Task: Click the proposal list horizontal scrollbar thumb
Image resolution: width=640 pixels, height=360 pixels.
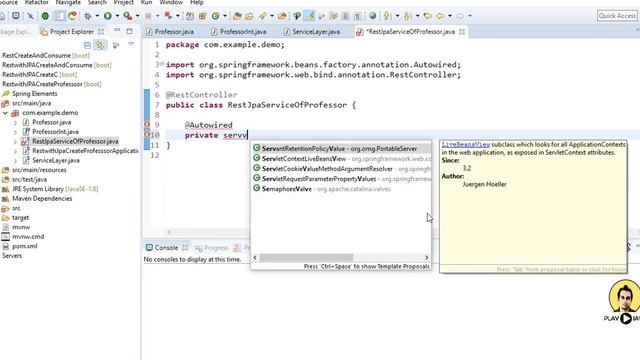Action: (307, 258)
